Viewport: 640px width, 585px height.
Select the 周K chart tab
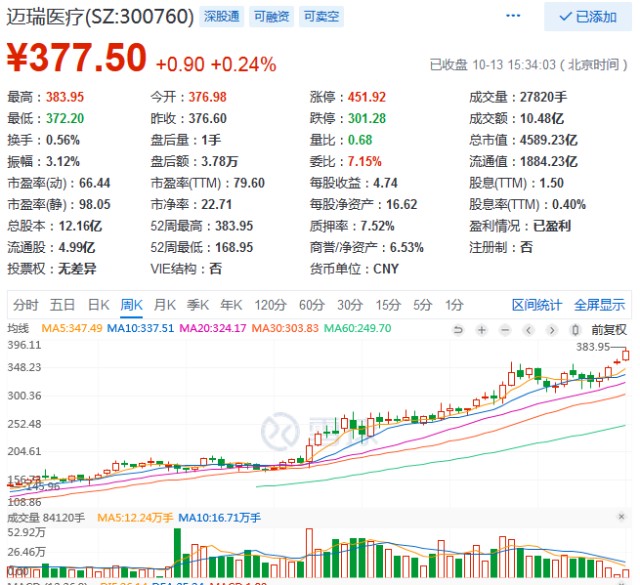(x=131, y=305)
